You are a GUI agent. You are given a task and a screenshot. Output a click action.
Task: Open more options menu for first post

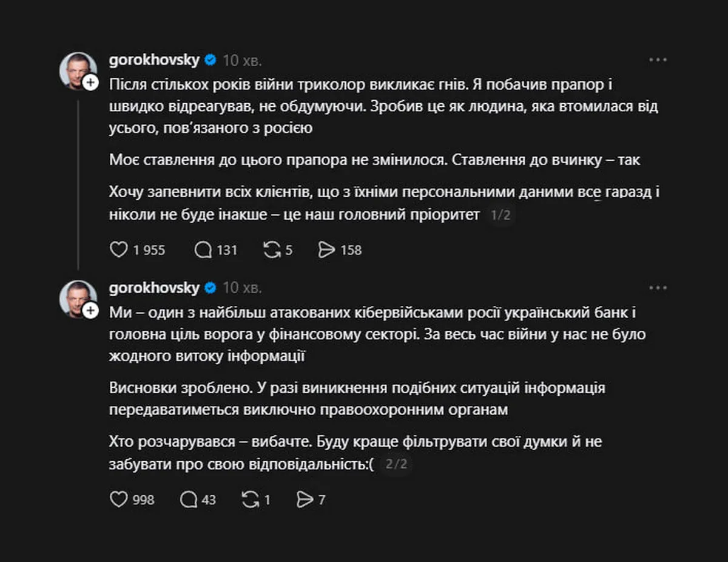click(x=658, y=59)
